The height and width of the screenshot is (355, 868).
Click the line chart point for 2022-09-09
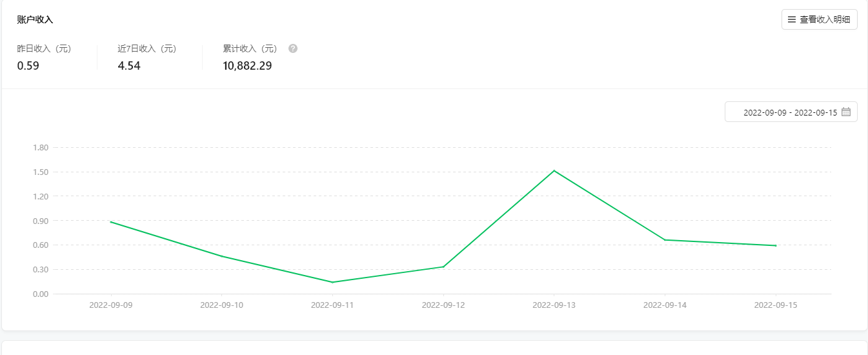111,222
